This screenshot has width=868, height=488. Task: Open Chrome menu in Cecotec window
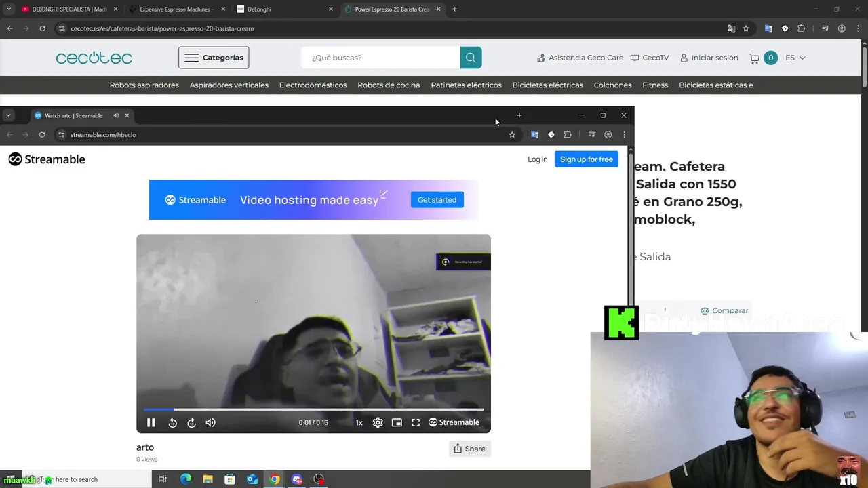point(858,28)
